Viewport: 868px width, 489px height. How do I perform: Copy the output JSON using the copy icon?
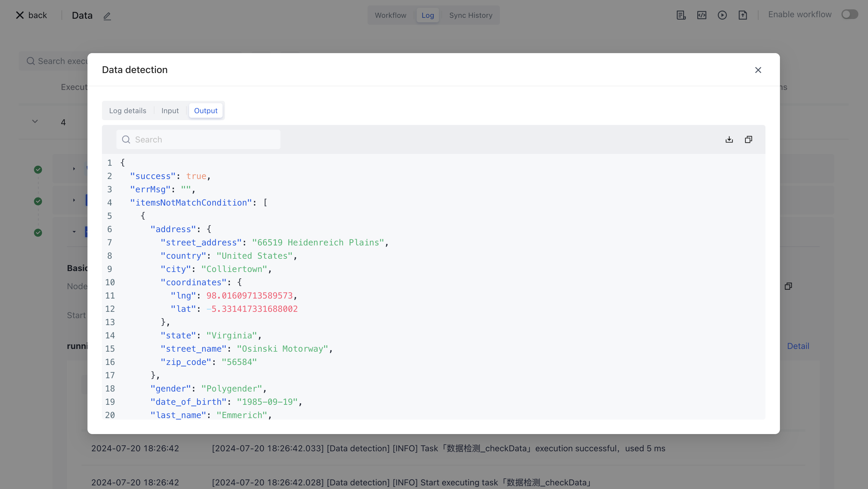point(749,139)
